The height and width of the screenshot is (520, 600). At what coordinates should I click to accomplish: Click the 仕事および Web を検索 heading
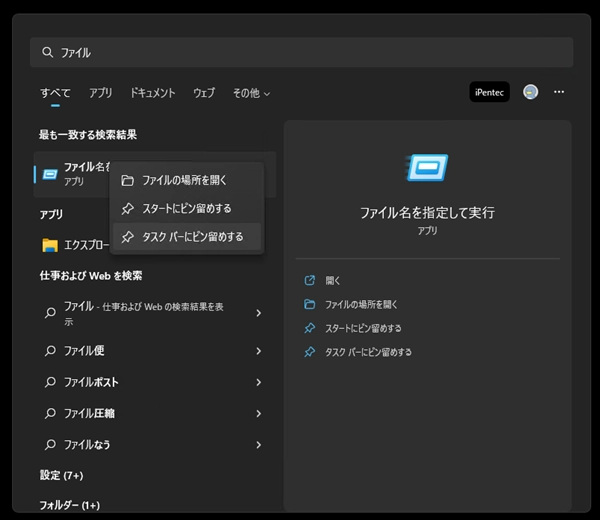[91, 276]
